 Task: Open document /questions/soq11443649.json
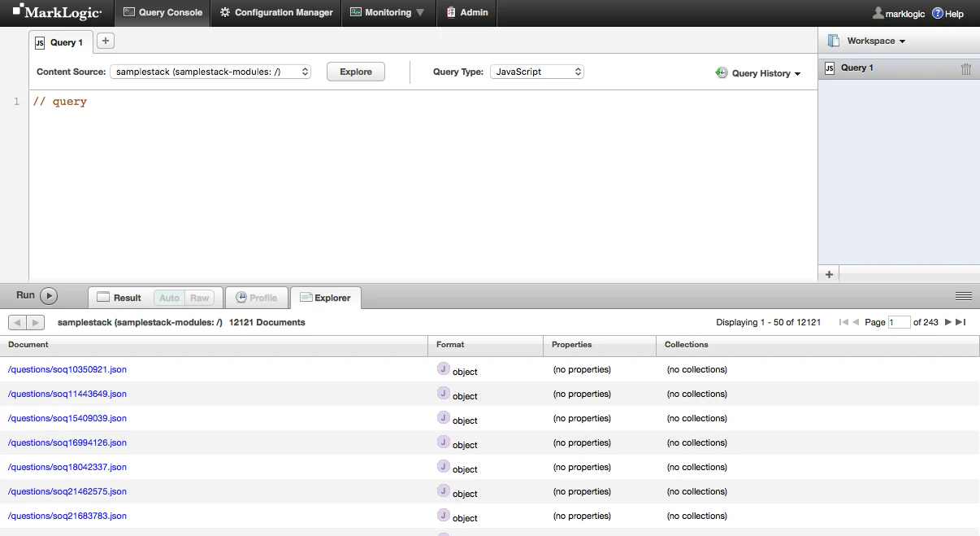[67, 394]
